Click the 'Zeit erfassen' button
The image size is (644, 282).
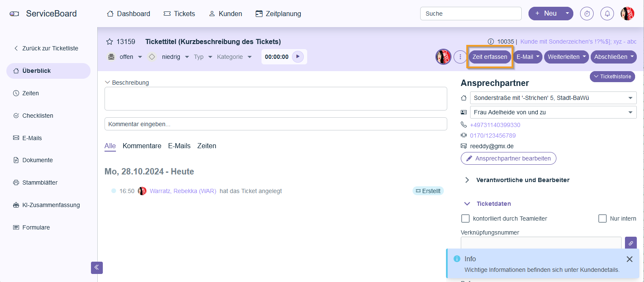(x=490, y=57)
